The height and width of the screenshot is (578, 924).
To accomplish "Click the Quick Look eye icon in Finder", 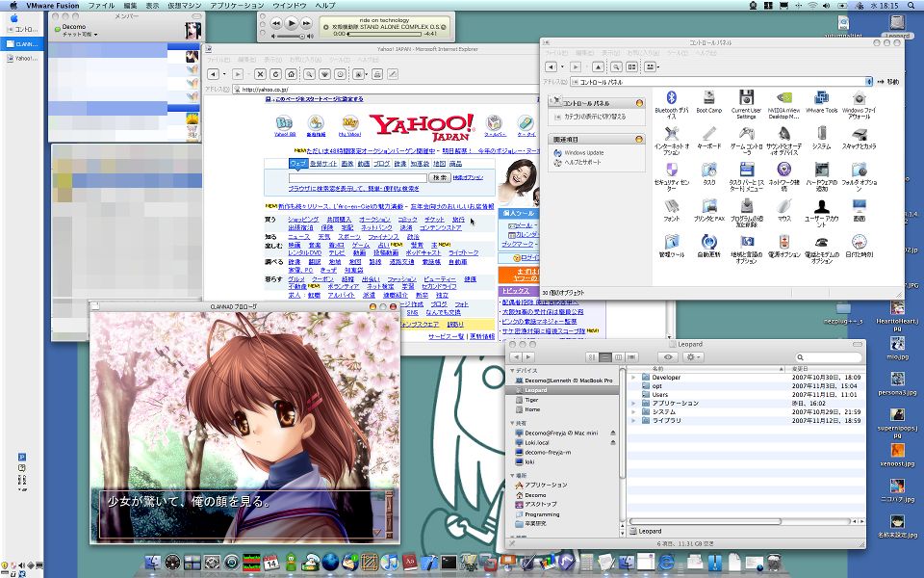I will coord(668,357).
